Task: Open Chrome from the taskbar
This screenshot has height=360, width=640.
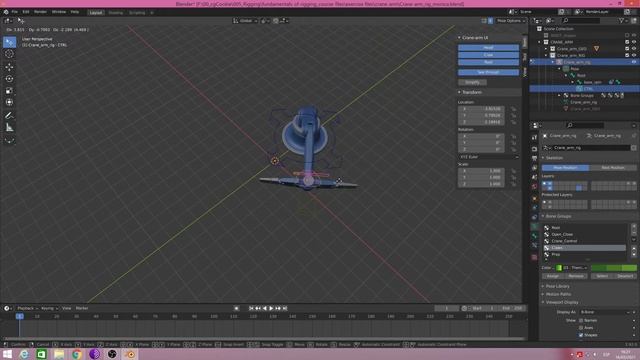Action: click(x=77, y=354)
